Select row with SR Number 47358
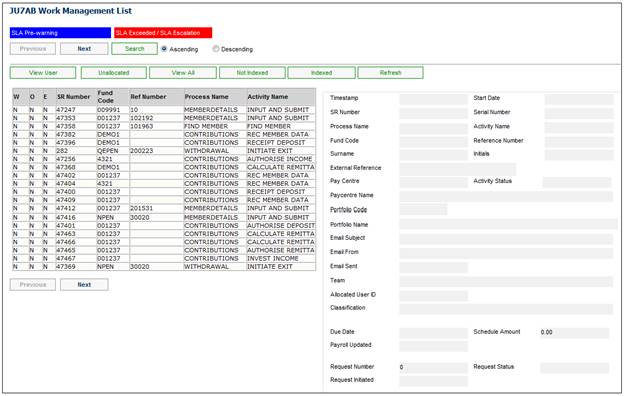624x396 pixels. tap(164, 126)
